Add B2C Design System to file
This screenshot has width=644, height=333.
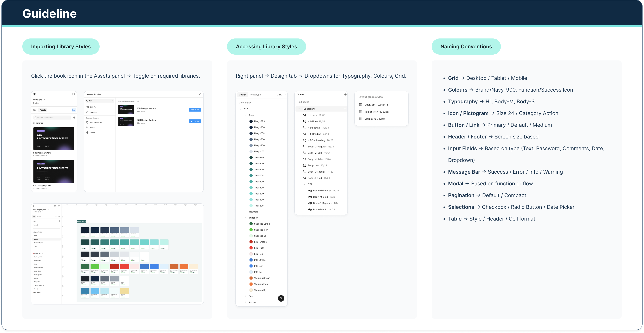click(x=195, y=121)
